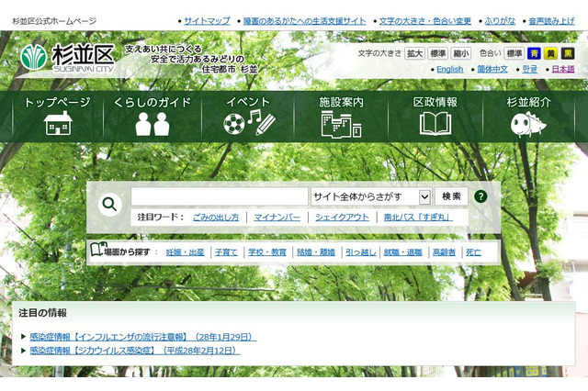Switch language to English
Image resolution: width=588 pixels, height=391 pixels.
(x=450, y=69)
